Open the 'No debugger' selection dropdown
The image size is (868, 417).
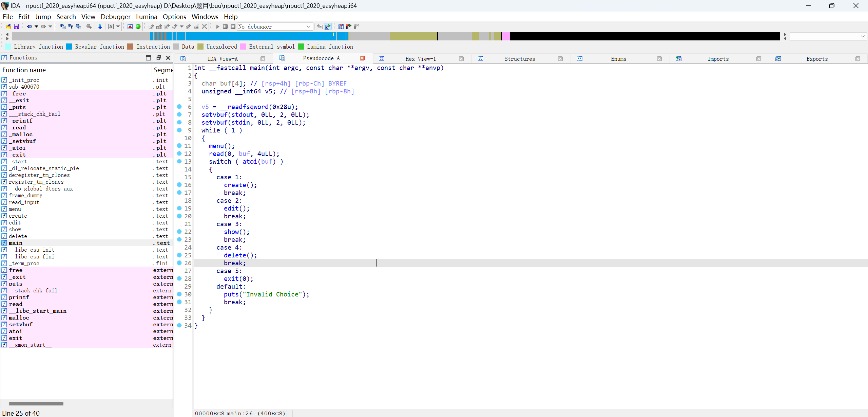pyautogui.click(x=308, y=26)
